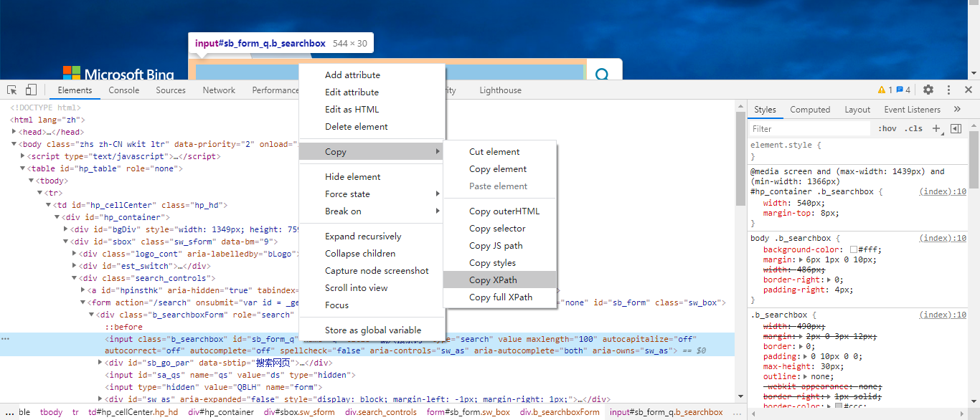
Task: Click breadcrumb form#sb_form.sw_box
Action: pyautogui.click(x=468, y=412)
